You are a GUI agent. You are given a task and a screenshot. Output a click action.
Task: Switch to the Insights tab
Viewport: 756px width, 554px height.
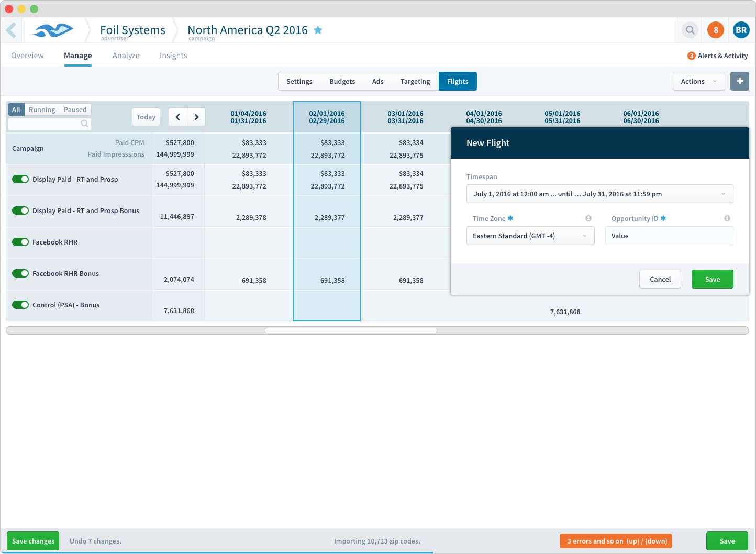173,56
